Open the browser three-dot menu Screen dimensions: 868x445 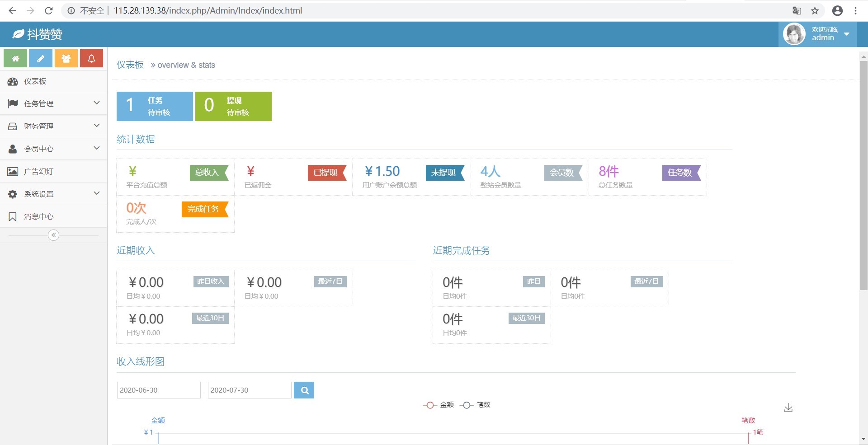(856, 10)
